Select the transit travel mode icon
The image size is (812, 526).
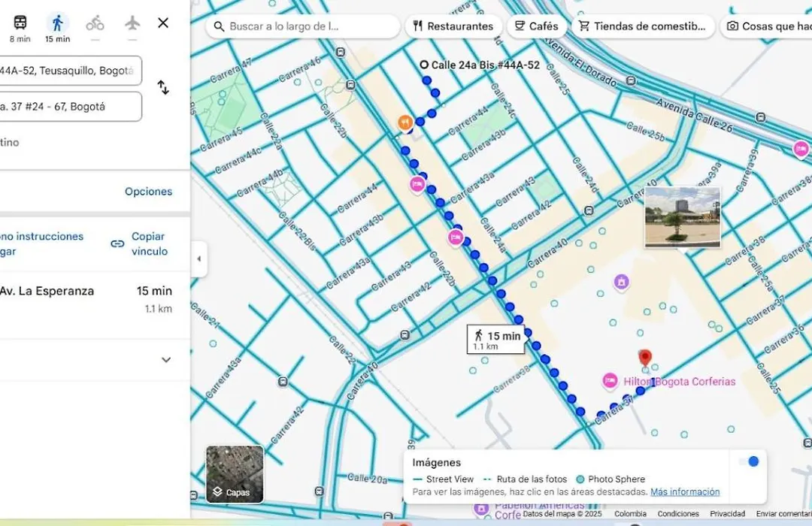(20, 23)
